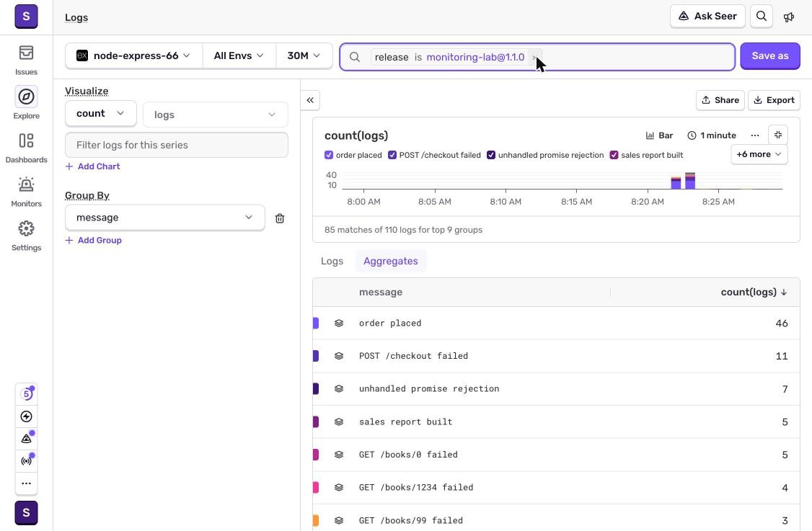Uncheck POST /checkout failed series
Image resolution: width=812 pixels, height=531 pixels.
[392, 155]
